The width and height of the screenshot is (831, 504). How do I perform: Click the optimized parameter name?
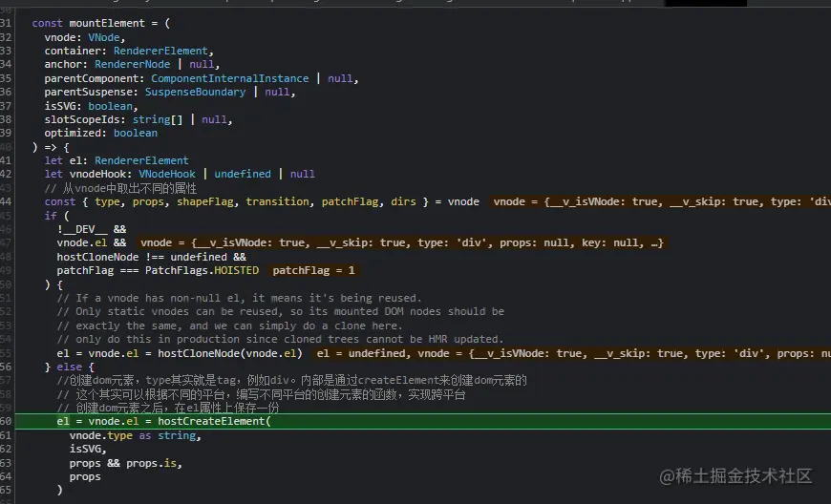(72, 133)
